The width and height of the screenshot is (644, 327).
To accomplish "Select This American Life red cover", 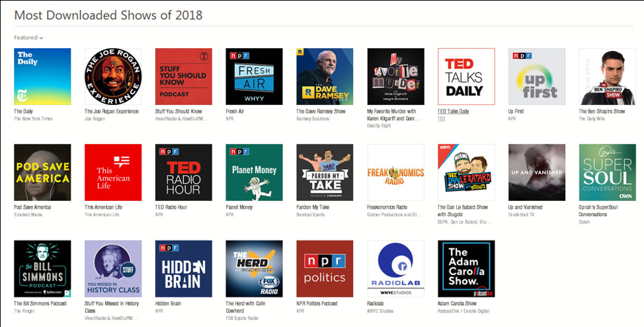I will click(113, 172).
